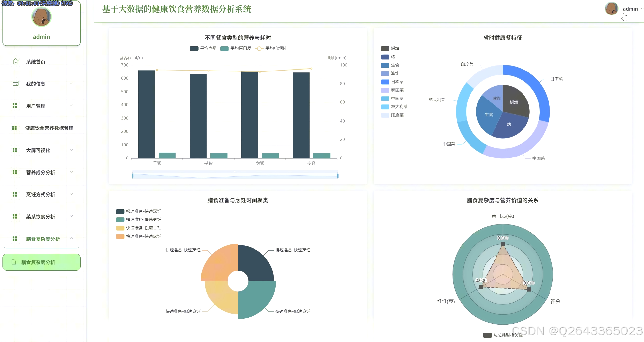Toggle the 印度菜 legend entry
The width and height of the screenshot is (644, 342).
coord(392,115)
